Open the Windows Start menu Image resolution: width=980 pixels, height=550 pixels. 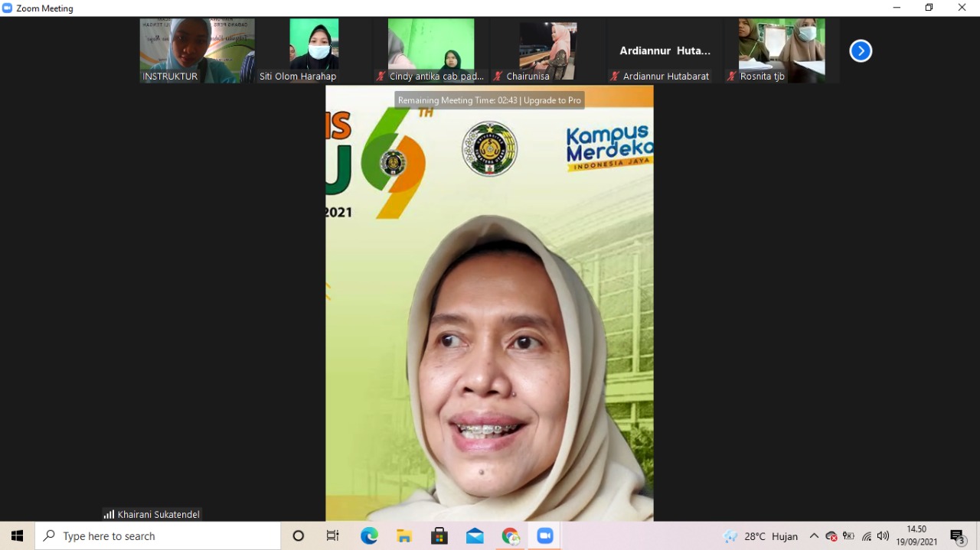[17, 536]
